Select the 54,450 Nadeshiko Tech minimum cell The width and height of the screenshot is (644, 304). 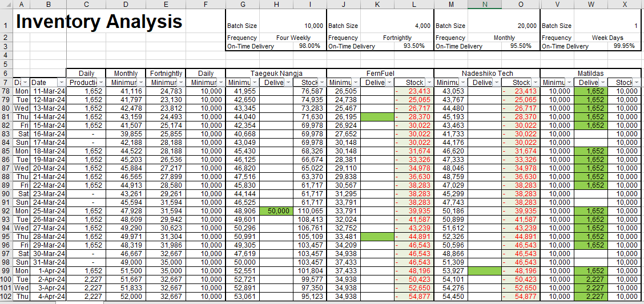tap(451, 296)
